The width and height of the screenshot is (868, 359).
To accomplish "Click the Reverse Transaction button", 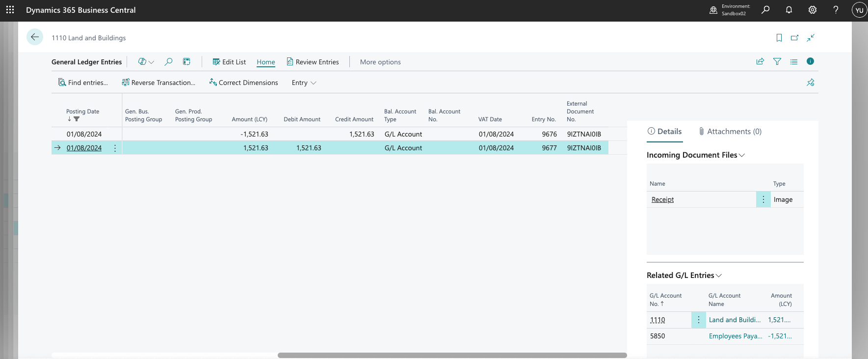I will click(x=158, y=83).
